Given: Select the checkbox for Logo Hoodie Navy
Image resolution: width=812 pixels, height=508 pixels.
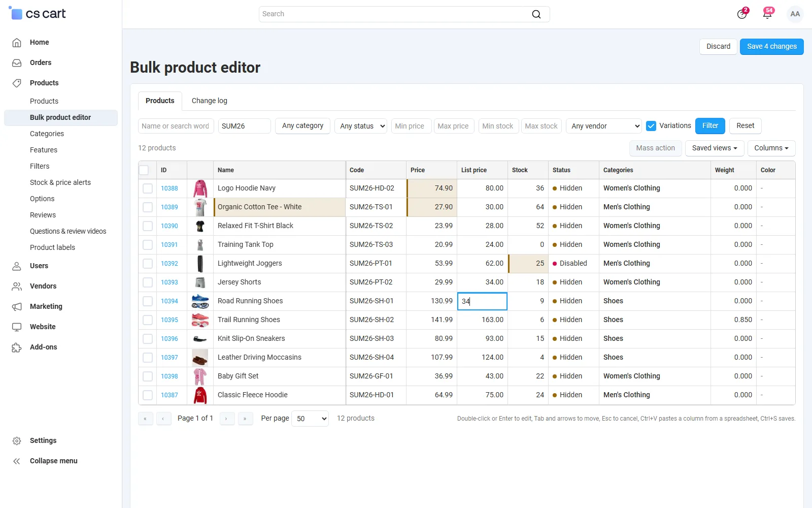Looking at the screenshot, I should tap(148, 188).
